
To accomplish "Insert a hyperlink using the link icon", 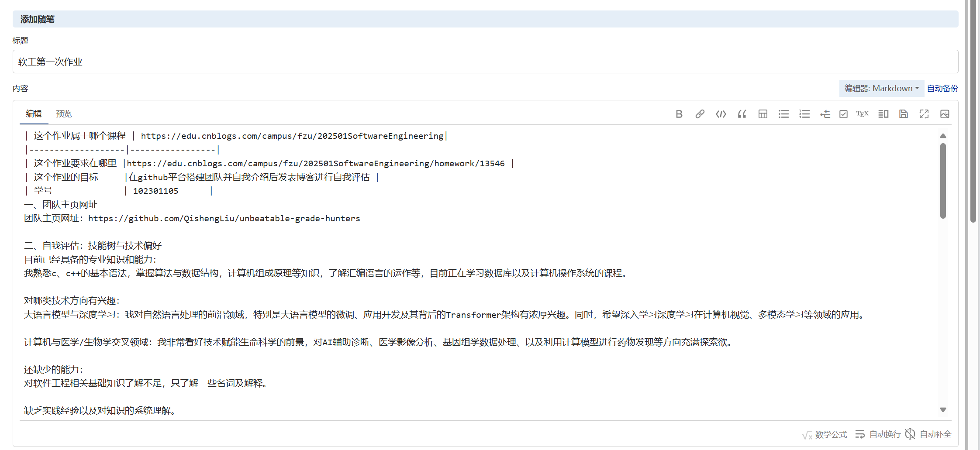I will (x=700, y=114).
